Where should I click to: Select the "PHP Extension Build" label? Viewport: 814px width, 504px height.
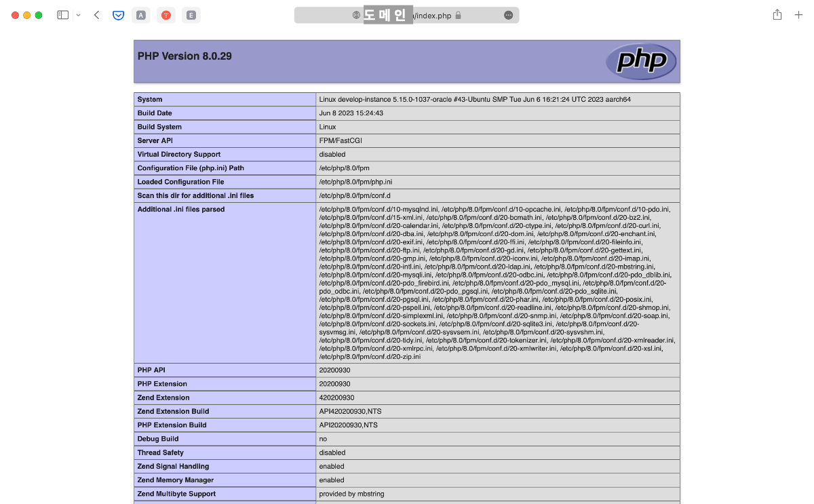(x=172, y=425)
